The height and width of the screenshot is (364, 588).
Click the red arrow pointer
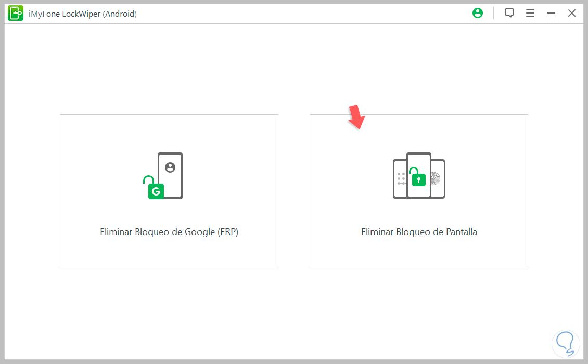tap(357, 117)
